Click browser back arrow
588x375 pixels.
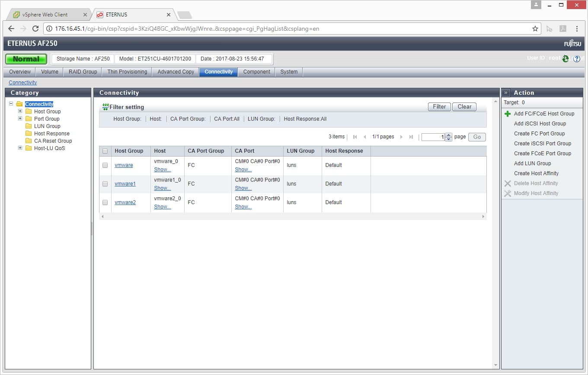pos(11,29)
